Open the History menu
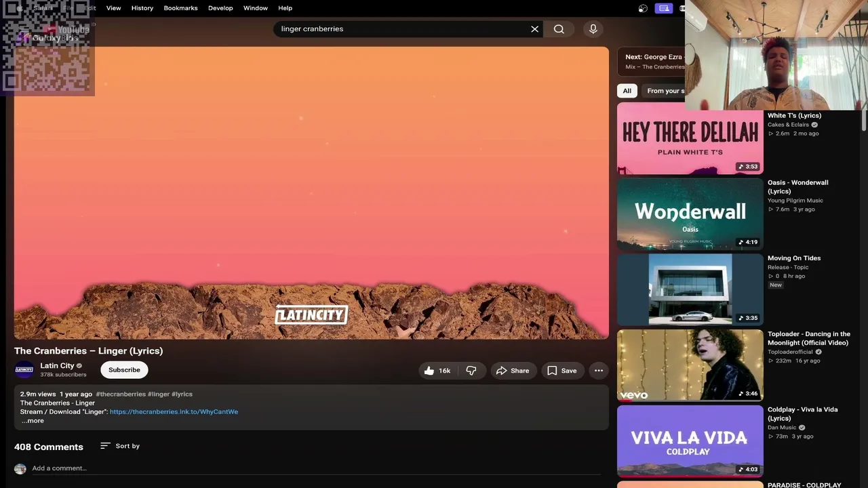 [142, 8]
